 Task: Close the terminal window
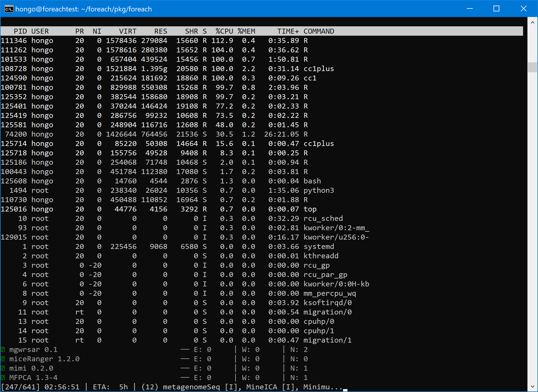(524, 8)
